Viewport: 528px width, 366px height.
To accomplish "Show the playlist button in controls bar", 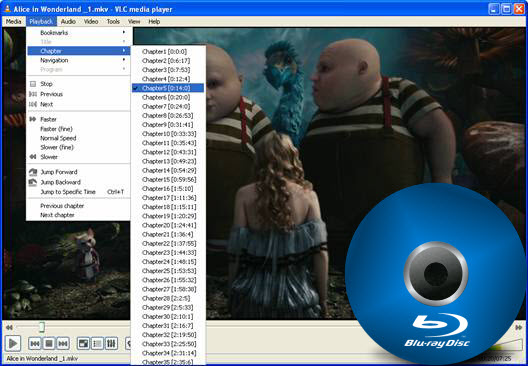I will click(97, 343).
